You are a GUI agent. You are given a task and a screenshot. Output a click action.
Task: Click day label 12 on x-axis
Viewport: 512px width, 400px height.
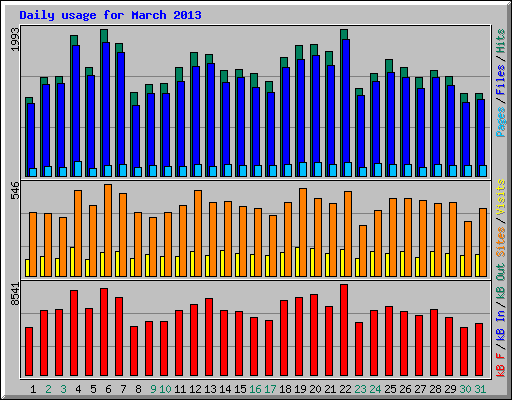click(x=195, y=389)
